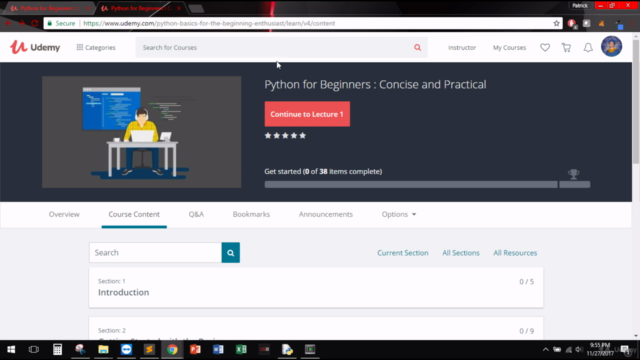Image resolution: width=640 pixels, height=360 pixels.
Task: Open the Python taskbar icon
Action: click(287, 350)
